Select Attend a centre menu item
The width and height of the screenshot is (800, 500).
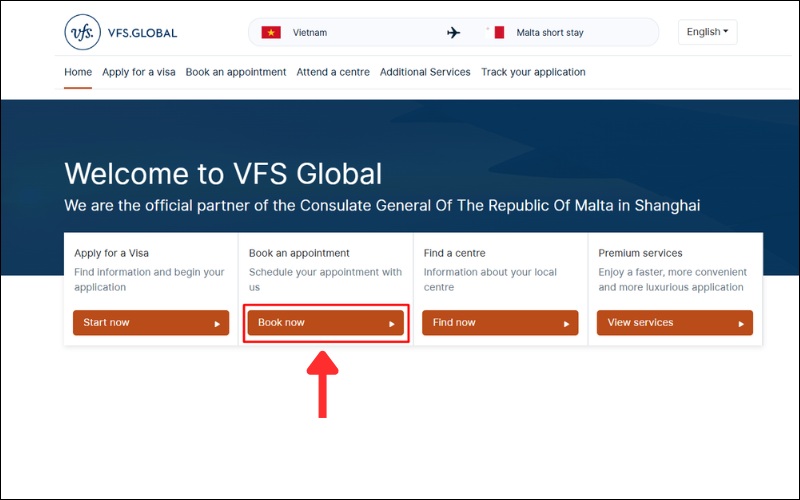click(x=333, y=72)
